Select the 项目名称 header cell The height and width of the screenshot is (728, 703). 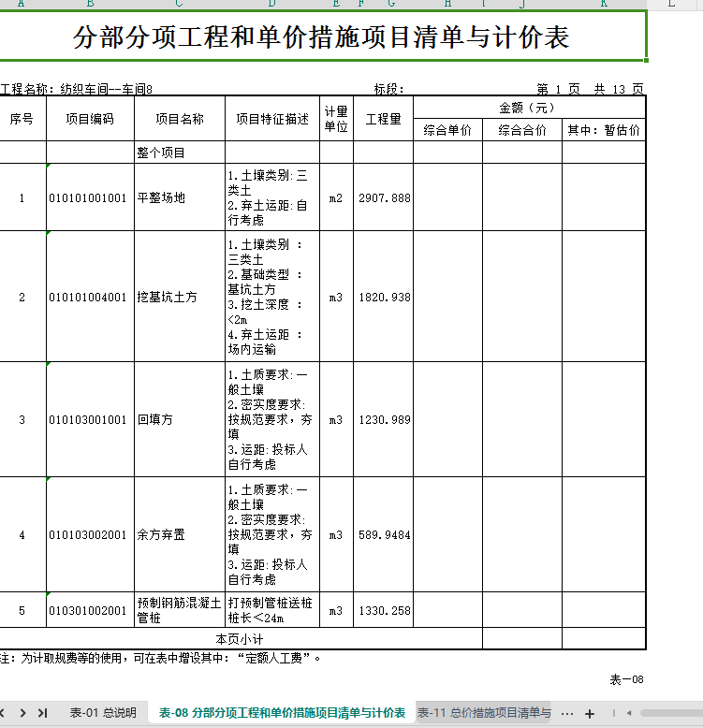180,119
